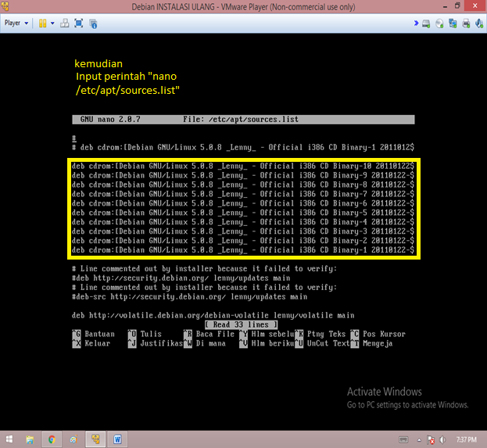Click the ^K Ptng Teks shortcut
487x448 pixels.
pos(320,334)
